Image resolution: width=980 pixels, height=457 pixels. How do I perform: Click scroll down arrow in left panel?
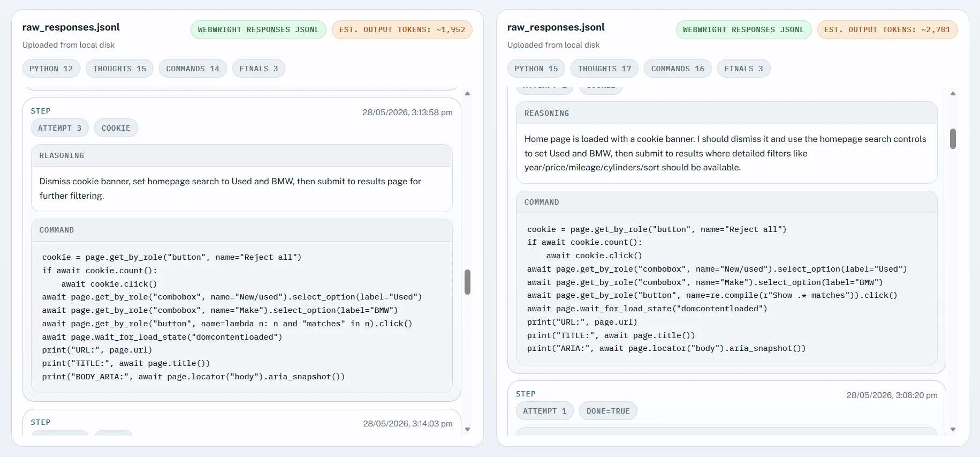(x=467, y=429)
